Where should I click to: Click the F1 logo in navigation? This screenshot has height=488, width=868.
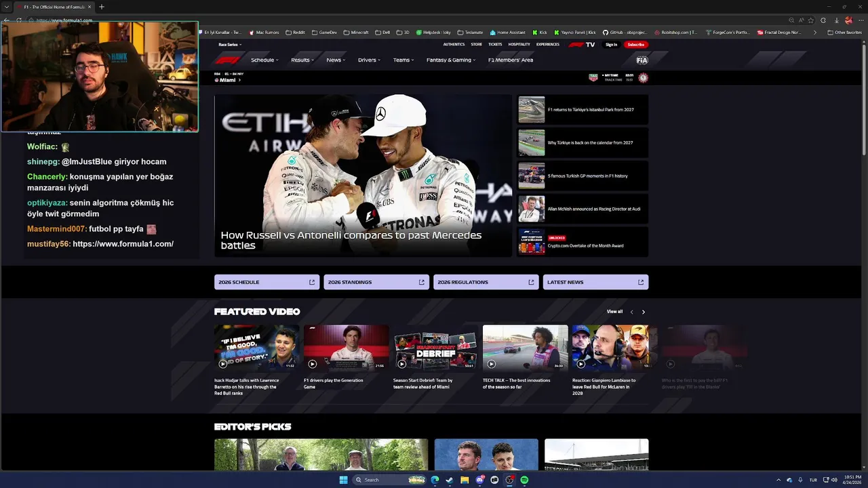(x=228, y=60)
